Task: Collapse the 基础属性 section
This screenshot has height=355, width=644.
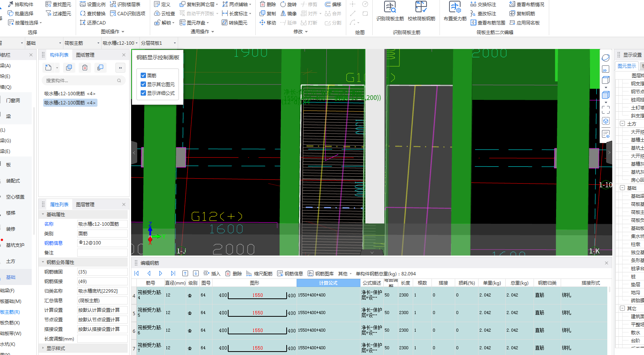Action: 43,214
